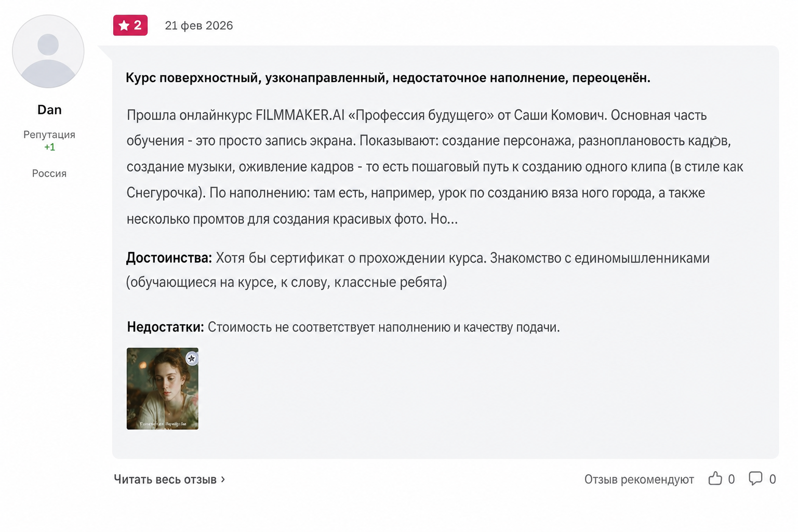Image resolution: width=798 pixels, height=532 pixels.
Task: Click Dan's default avatar icon
Action: (48, 51)
